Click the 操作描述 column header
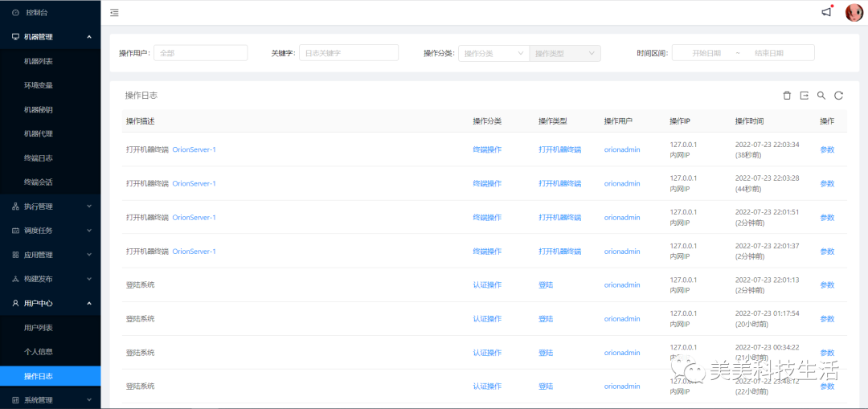The image size is (868, 409). click(140, 121)
